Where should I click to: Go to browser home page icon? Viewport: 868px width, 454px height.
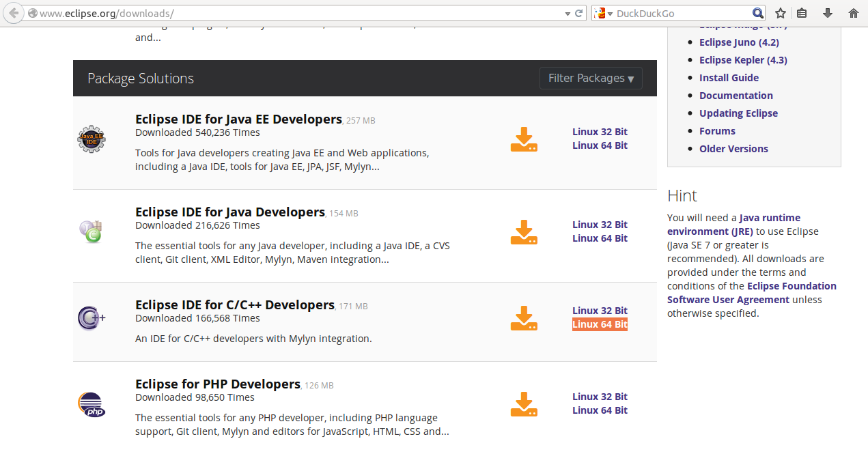853,13
